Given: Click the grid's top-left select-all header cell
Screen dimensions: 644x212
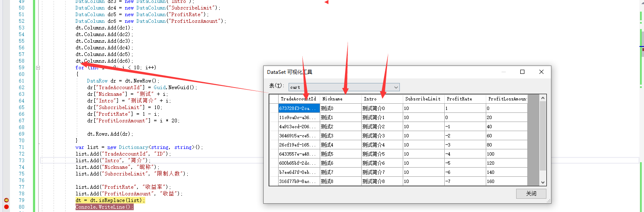Looking at the screenshot, I should tap(274, 99).
